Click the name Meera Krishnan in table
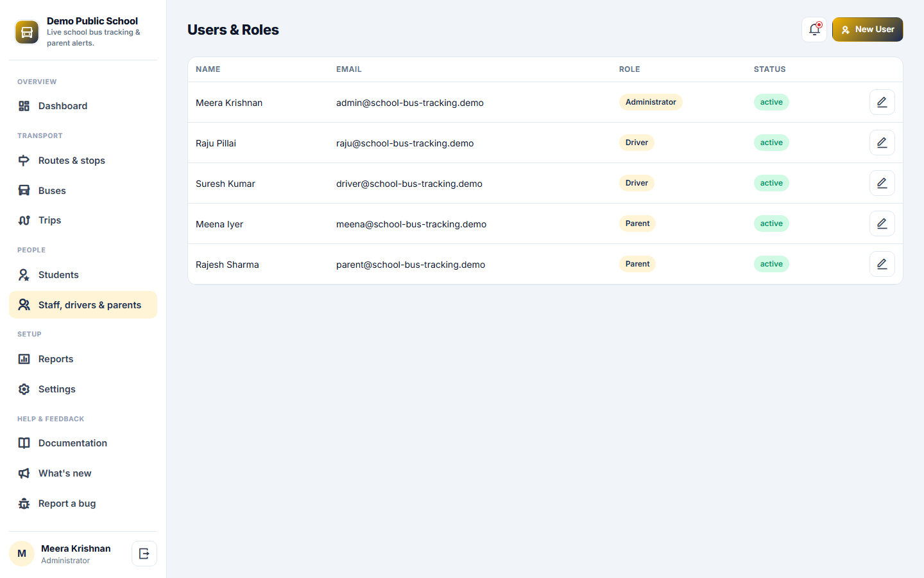 point(229,103)
